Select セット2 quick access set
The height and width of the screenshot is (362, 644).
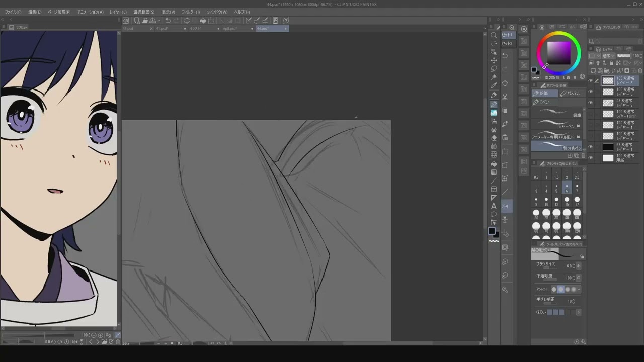[507, 44]
